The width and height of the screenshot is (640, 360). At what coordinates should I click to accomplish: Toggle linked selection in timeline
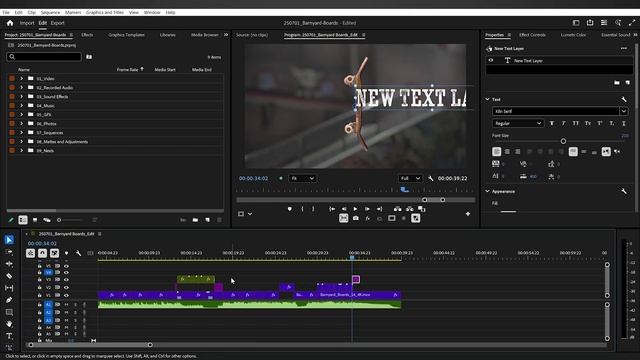(x=54, y=253)
